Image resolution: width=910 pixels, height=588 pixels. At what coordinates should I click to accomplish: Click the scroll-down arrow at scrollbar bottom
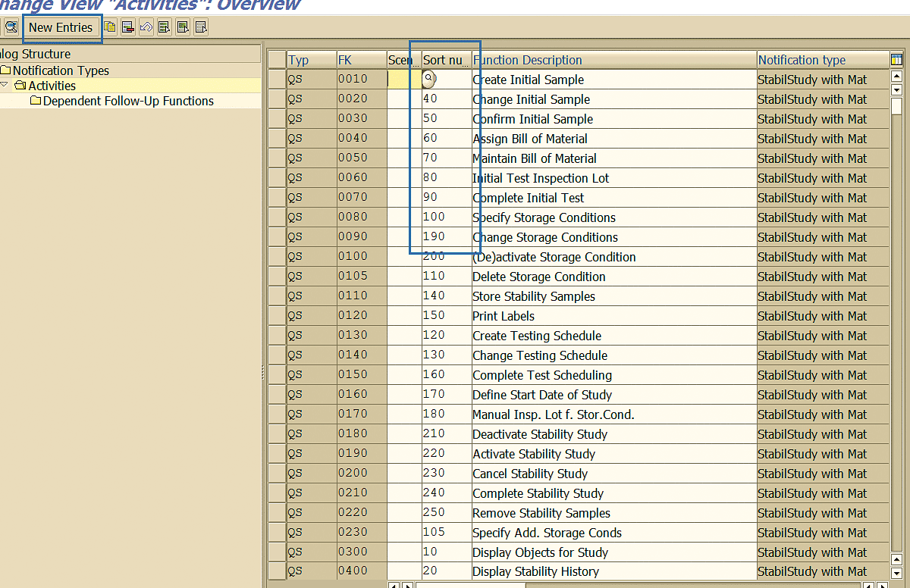pos(897,574)
